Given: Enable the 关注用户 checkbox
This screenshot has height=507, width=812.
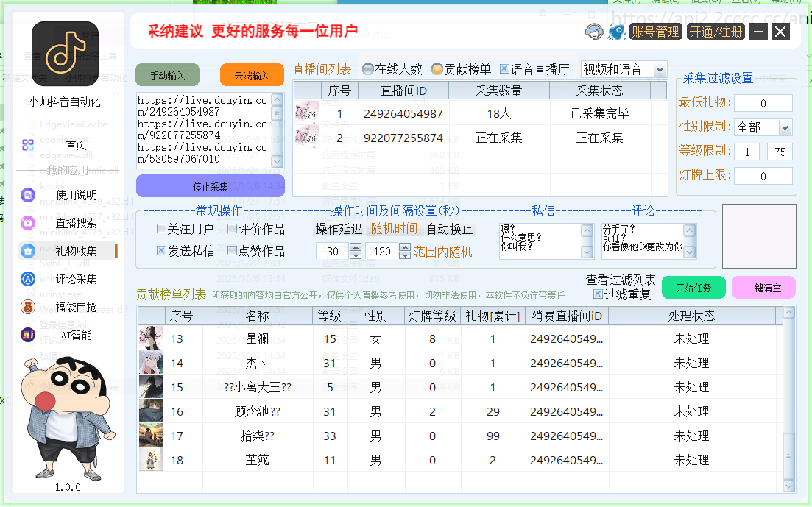Looking at the screenshot, I should 161,229.
